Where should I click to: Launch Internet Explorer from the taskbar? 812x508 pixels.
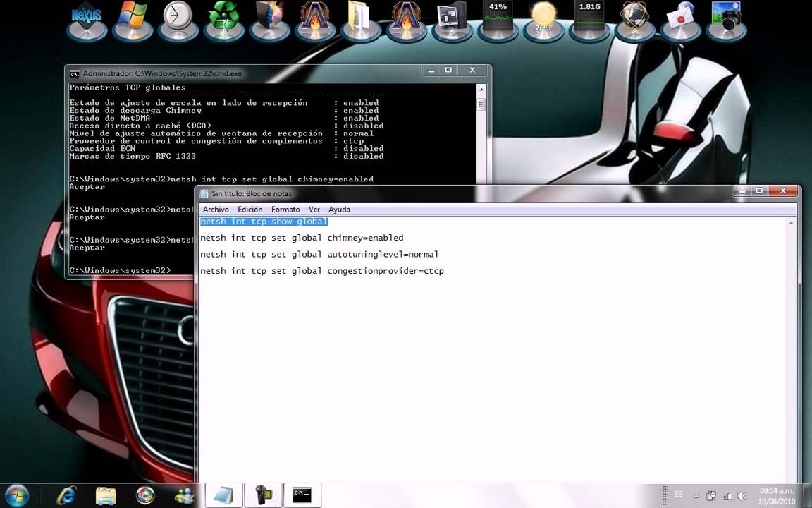pyautogui.click(x=66, y=495)
